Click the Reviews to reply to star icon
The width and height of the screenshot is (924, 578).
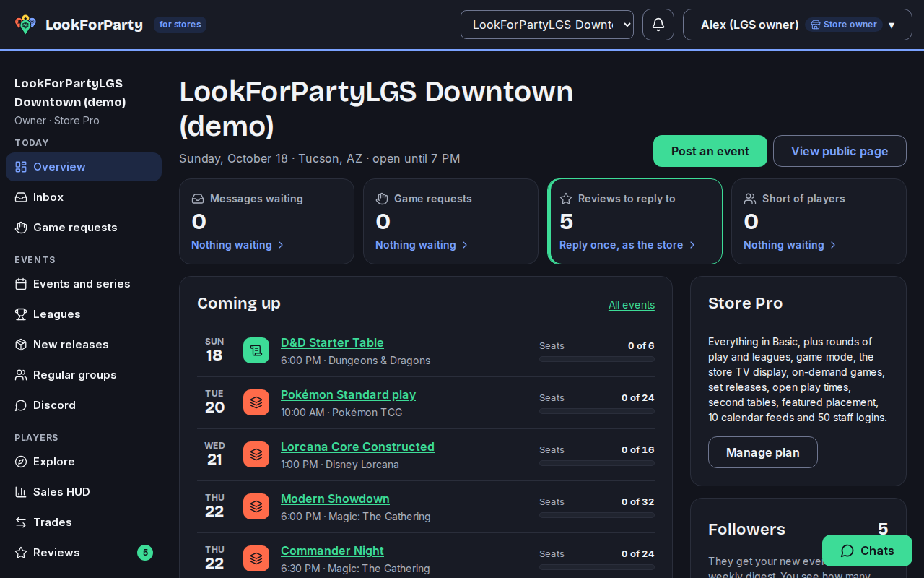pyautogui.click(x=566, y=199)
